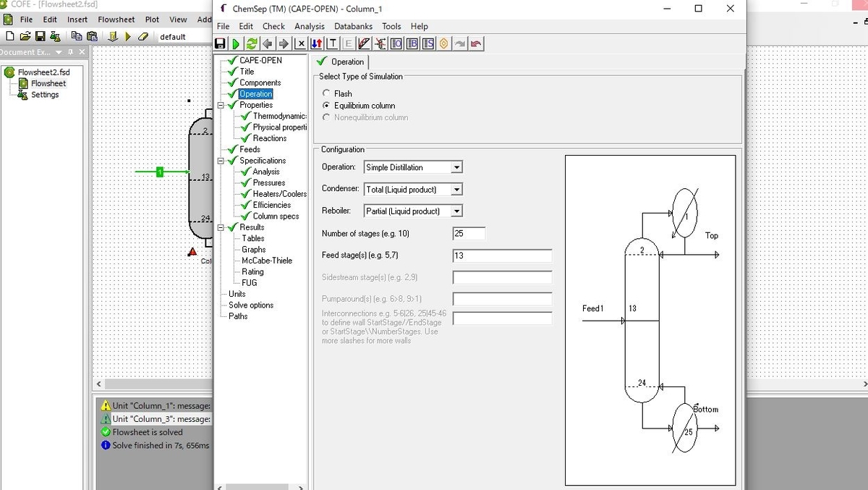Collapse the Properties tree node
Image resolution: width=868 pixels, height=490 pixels.
(221, 105)
